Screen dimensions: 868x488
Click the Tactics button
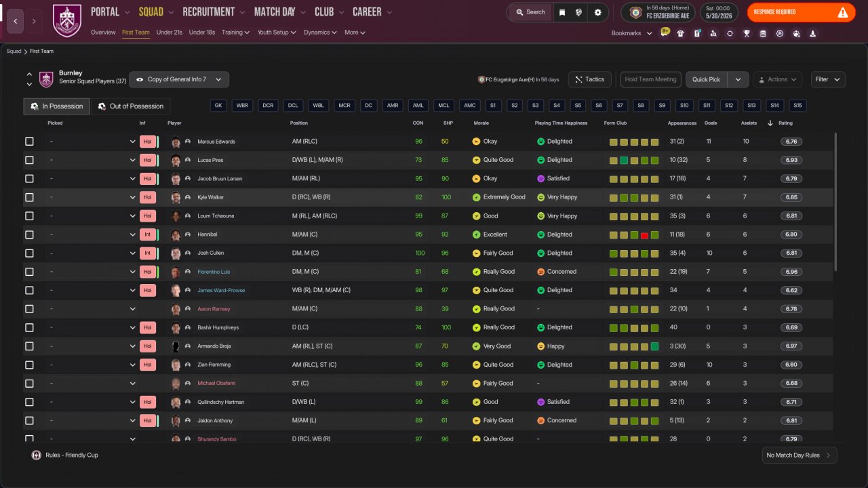[x=589, y=79]
